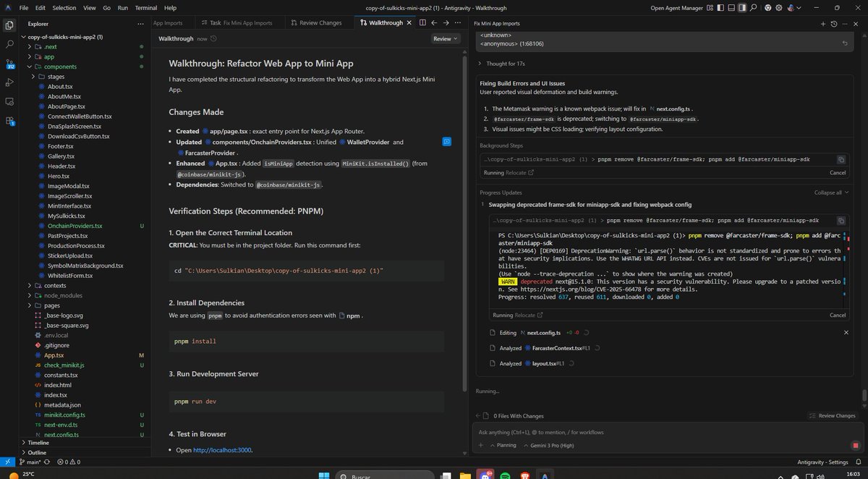Open the Search view in activity bar
The height and width of the screenshot is (479, 868).
click(x=9, y=44)
